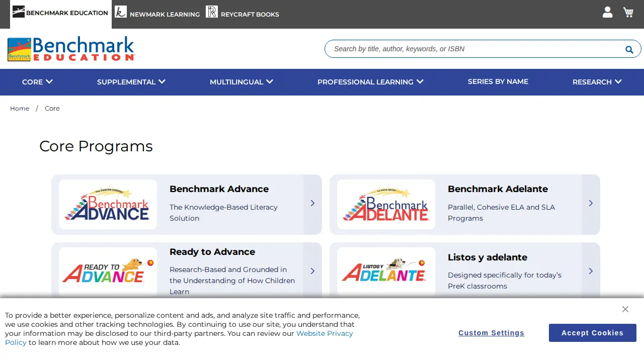The image size is (644, 362).
Task: Open Series By Name menu item
Action: 498,81
